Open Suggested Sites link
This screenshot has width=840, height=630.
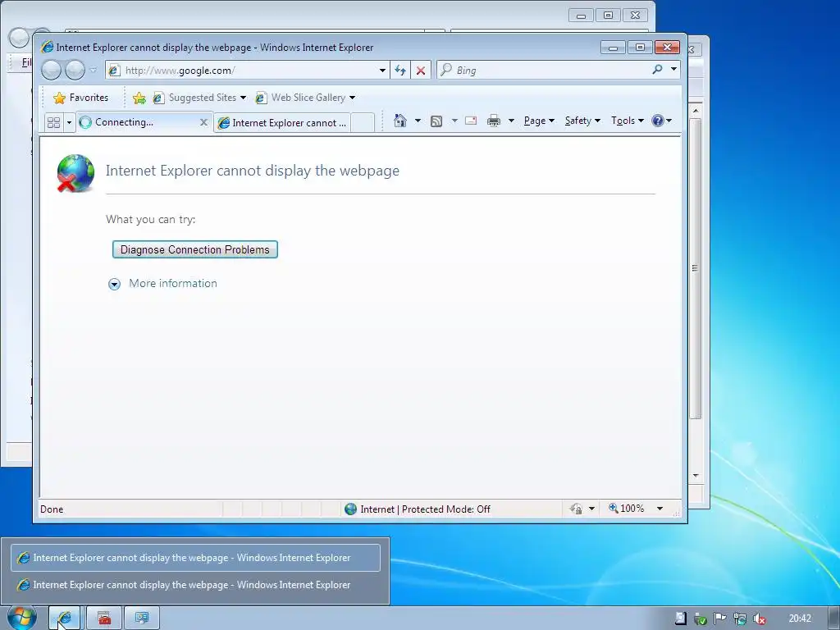point(199,98)
